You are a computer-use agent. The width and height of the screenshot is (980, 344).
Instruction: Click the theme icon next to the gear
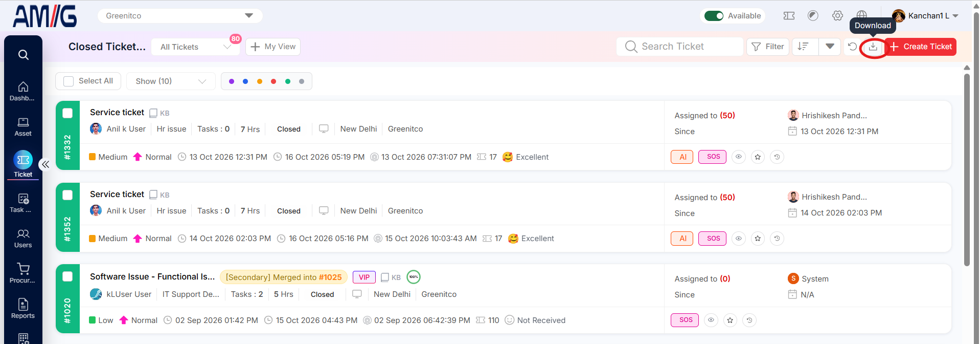(813, 16)
